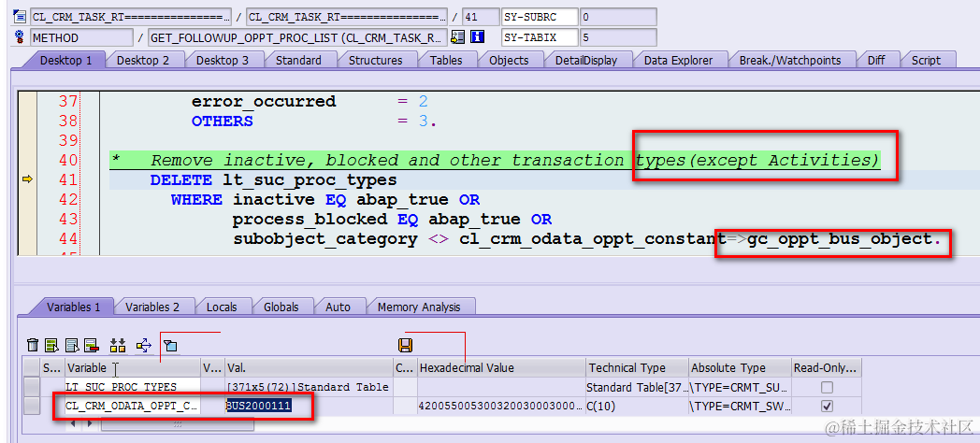Click the SY-SUBRC field

tap(540, 17)
